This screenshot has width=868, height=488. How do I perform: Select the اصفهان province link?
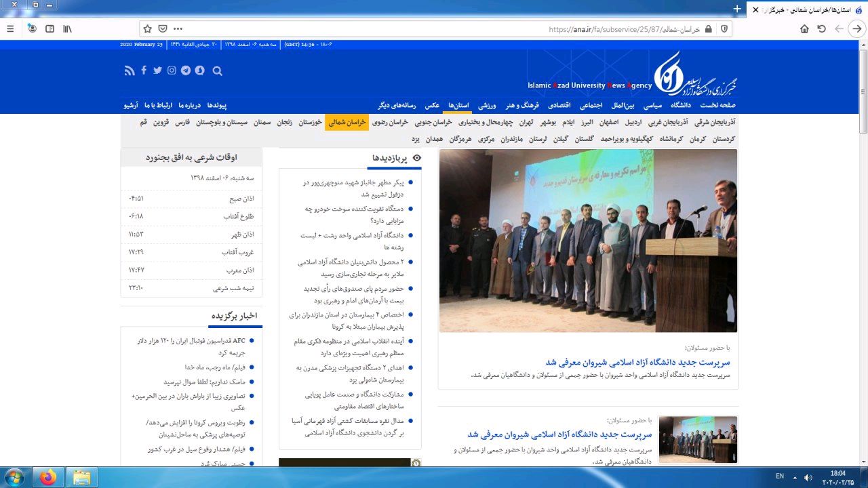pos(609,122)
